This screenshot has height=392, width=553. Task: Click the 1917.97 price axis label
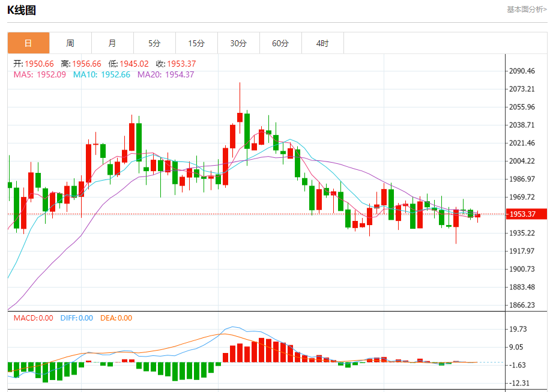click(x=522, y=251)
